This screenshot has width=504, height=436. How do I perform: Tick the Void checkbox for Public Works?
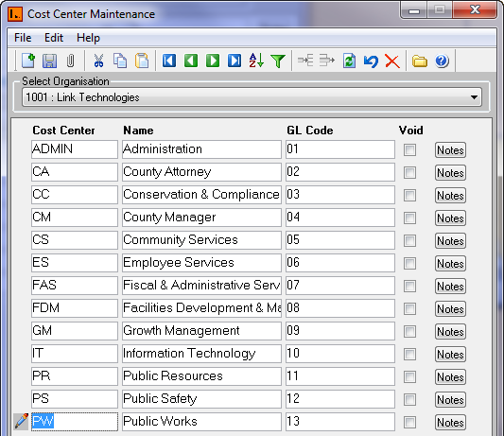[x=409, y=422]
